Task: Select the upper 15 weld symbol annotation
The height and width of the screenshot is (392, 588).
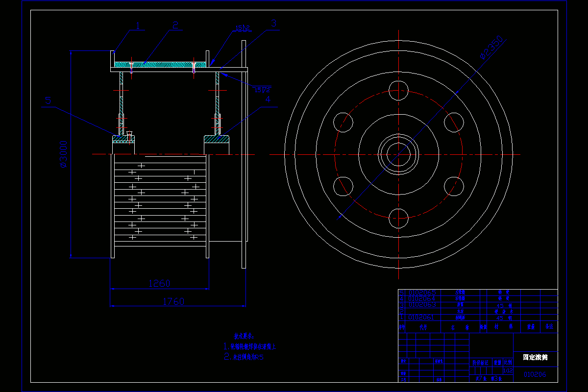Action: click(243, 28)
